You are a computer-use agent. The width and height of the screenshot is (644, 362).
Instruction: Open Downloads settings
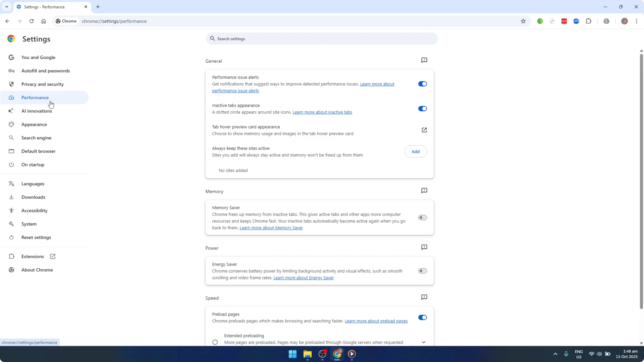pyautogui.click(x=44, y=197)
